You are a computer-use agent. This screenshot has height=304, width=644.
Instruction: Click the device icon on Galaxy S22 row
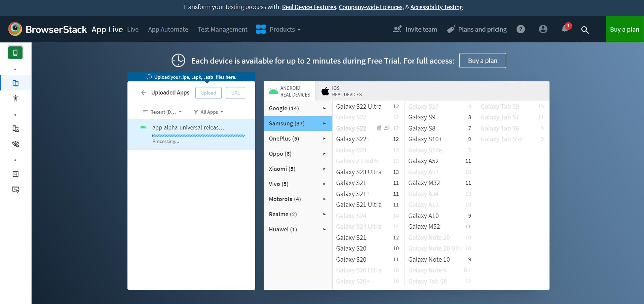click(379, 128)
